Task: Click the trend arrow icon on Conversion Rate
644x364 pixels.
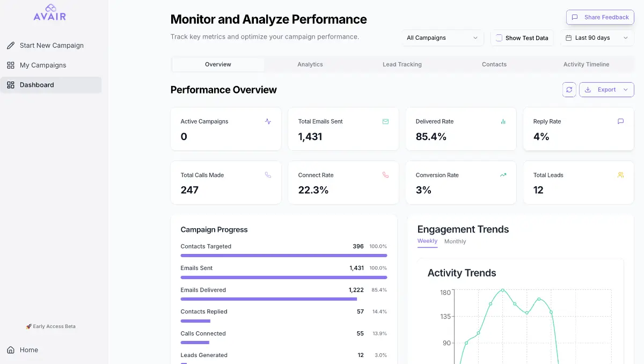Action: coord(503,175)
